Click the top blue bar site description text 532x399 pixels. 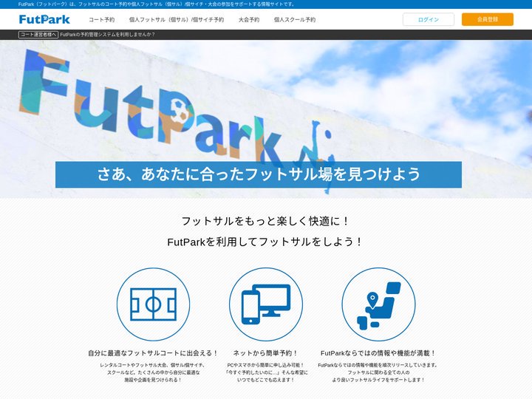tap(157, 4)
